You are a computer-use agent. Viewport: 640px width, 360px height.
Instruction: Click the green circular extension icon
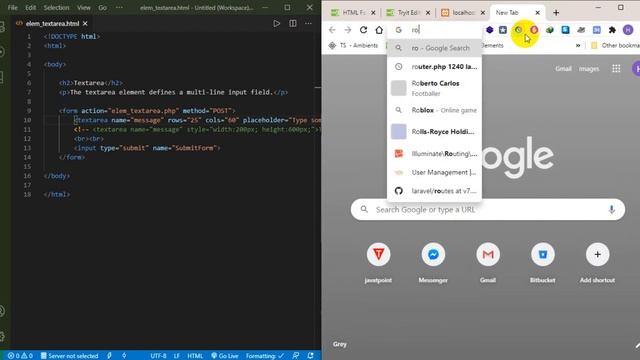tap(518, 30)
